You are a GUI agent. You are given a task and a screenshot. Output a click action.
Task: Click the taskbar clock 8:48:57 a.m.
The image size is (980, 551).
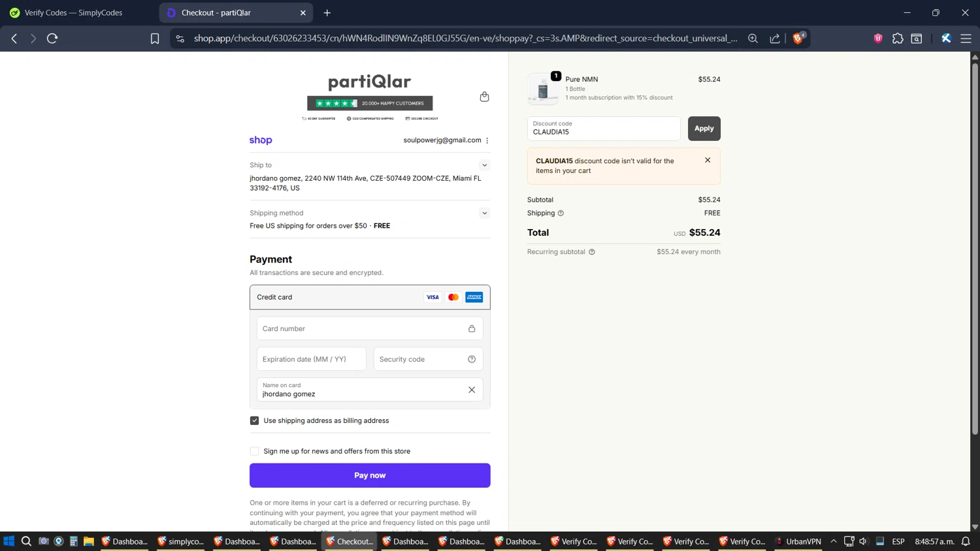pyautogui.click(x=934, y=541)
